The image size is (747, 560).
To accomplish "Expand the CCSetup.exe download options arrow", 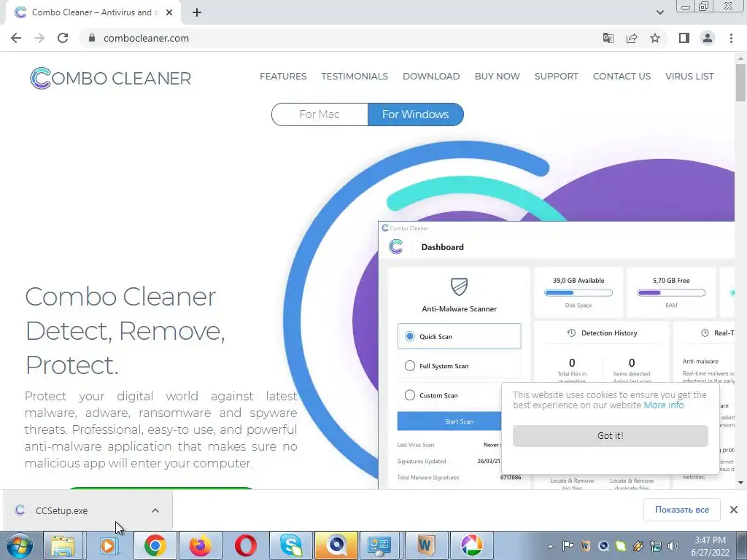I will tap(155, 510).
